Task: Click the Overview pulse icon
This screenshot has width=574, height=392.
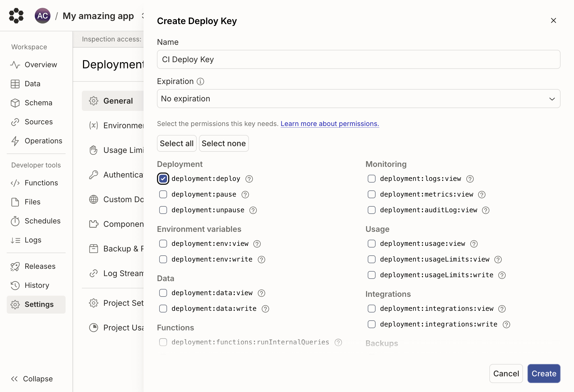Action: tap(15, 65)
